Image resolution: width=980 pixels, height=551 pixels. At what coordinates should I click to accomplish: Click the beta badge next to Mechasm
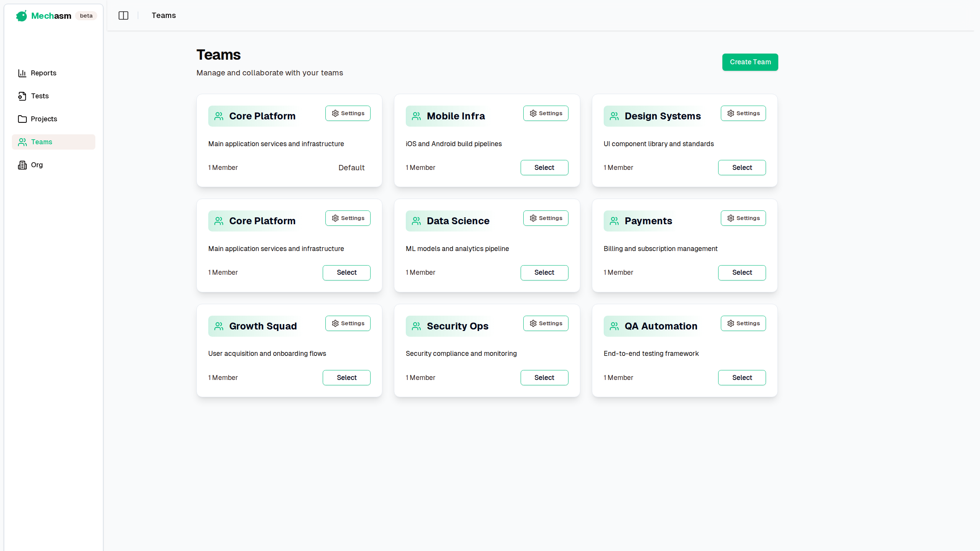86,16
